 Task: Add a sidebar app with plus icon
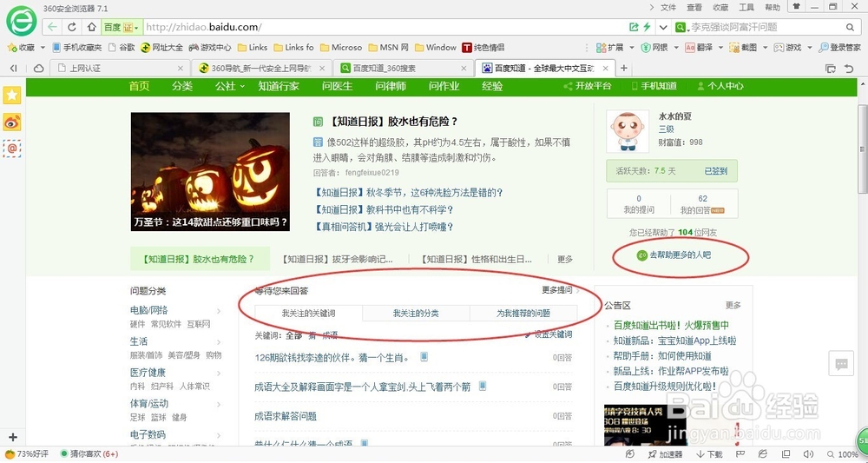pyautogui.click(x=13, y=437)
